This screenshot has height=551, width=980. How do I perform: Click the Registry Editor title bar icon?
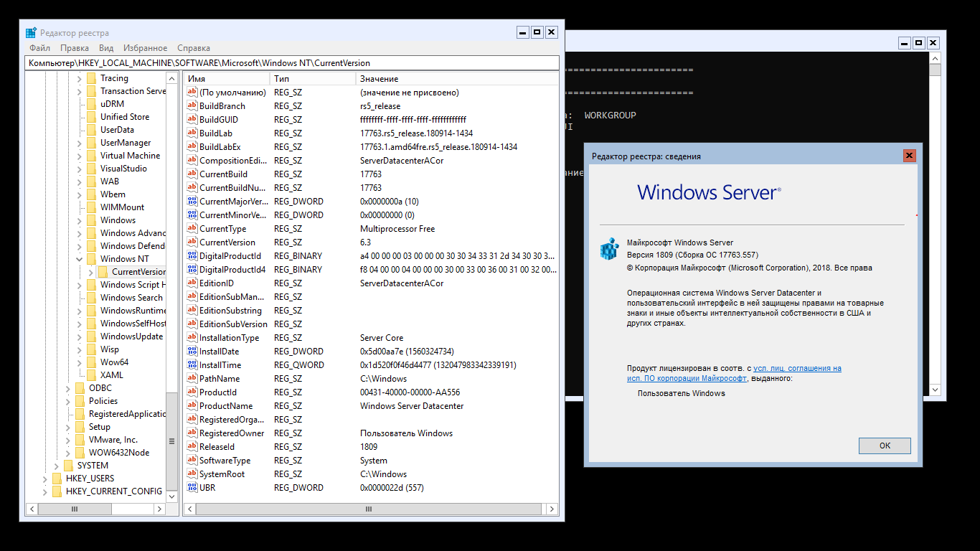[x=31, y=32]
